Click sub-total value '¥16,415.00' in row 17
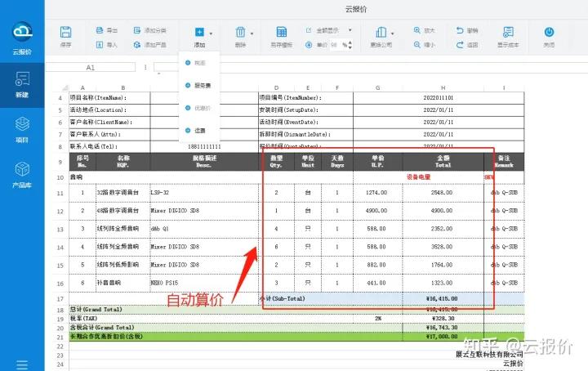 pos(443,299)
